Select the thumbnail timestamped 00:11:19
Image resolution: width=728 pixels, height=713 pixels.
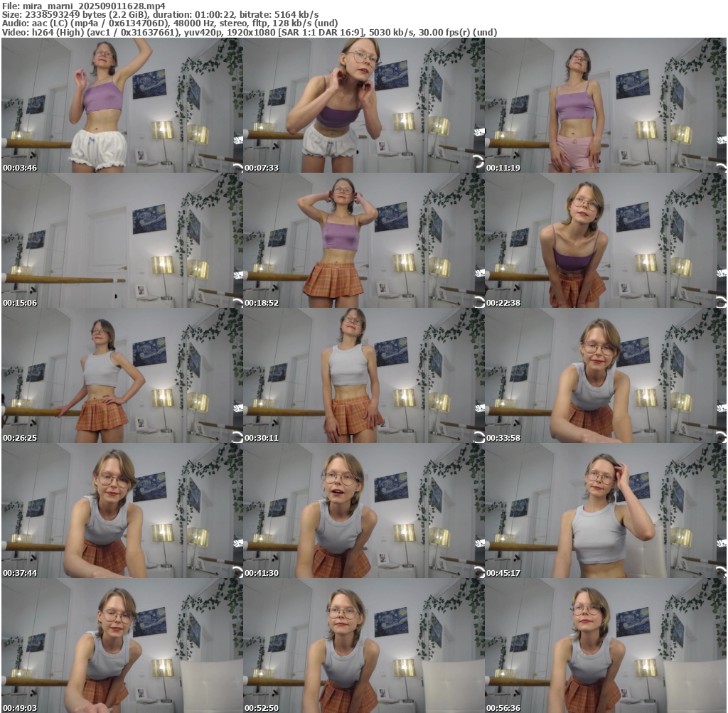coord(606,105)
